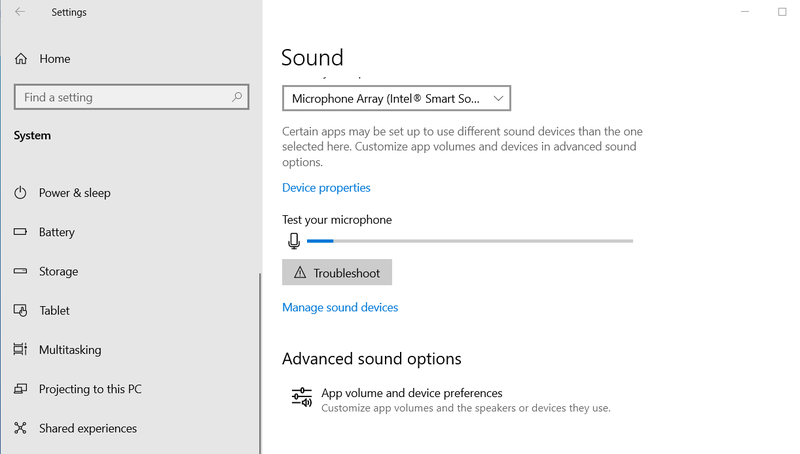Focus the Find a setting field
The width and height of the screenshot is (800, 454).
tap(131, 97)
